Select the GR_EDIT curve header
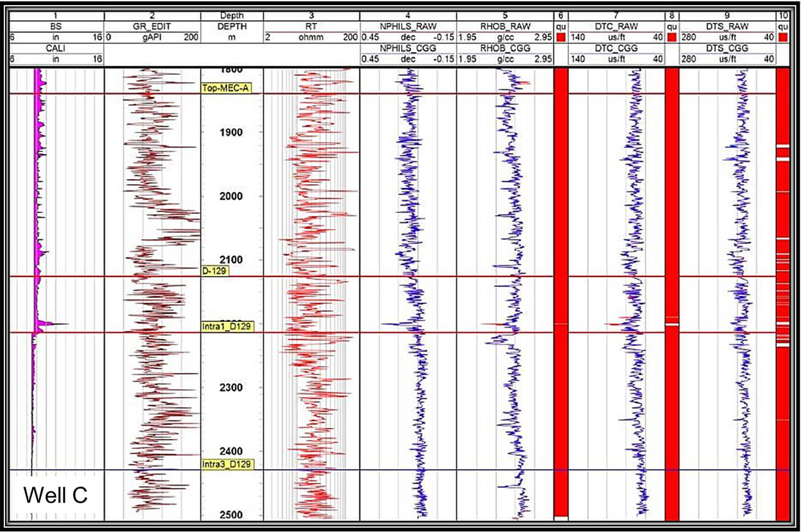 [x=152, y=26]
